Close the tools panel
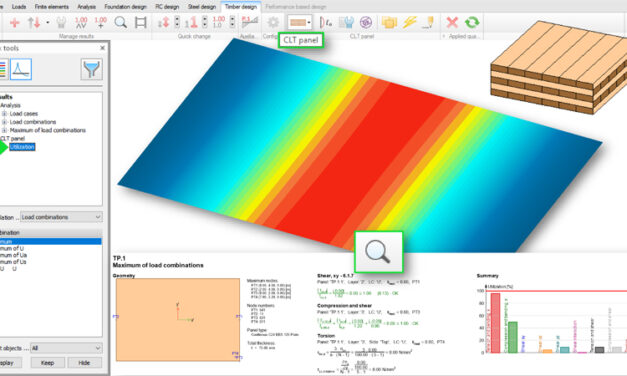 pyautogui.click(x=102, y=48)
